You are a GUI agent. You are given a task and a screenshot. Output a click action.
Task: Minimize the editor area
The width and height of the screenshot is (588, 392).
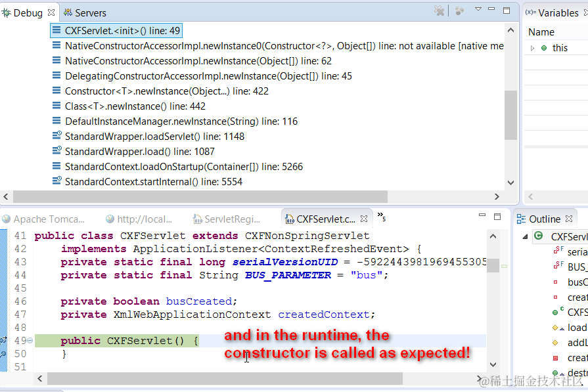click(x=482, y=215)
